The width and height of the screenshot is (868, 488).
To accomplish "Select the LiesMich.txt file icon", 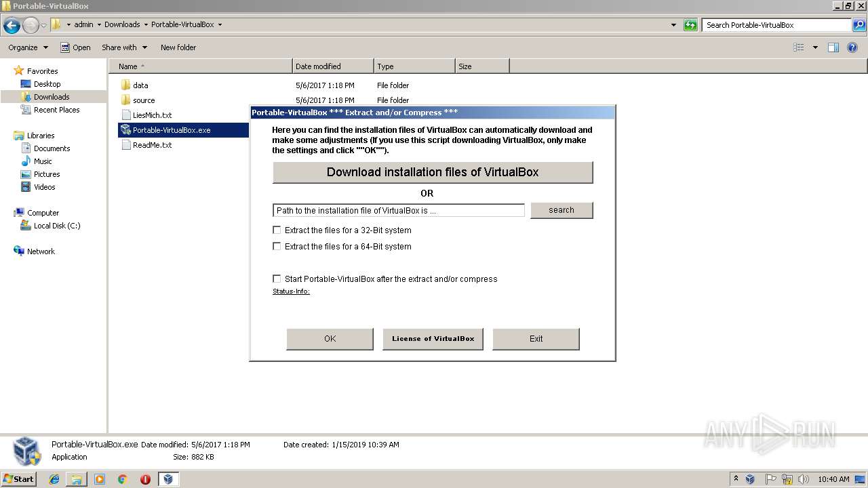I will (x=126, y=115).
